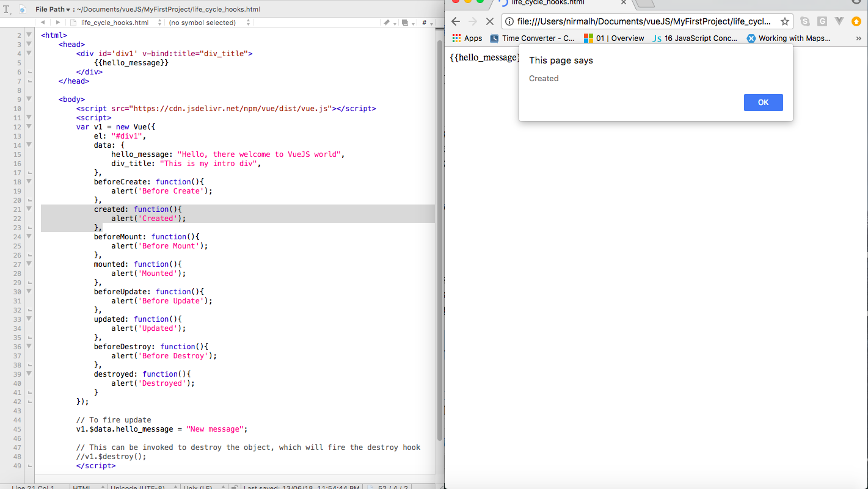
Task: Collapse the div fold triangle on line 4
Action: (x=29, y=54)
